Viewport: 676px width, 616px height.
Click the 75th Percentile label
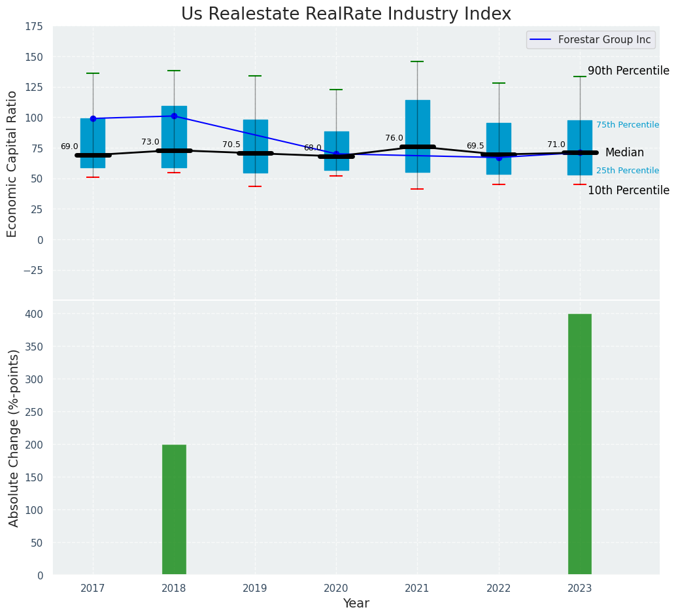628,126
